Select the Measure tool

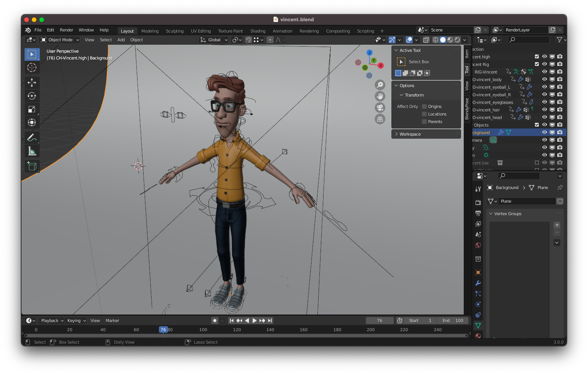32,150
